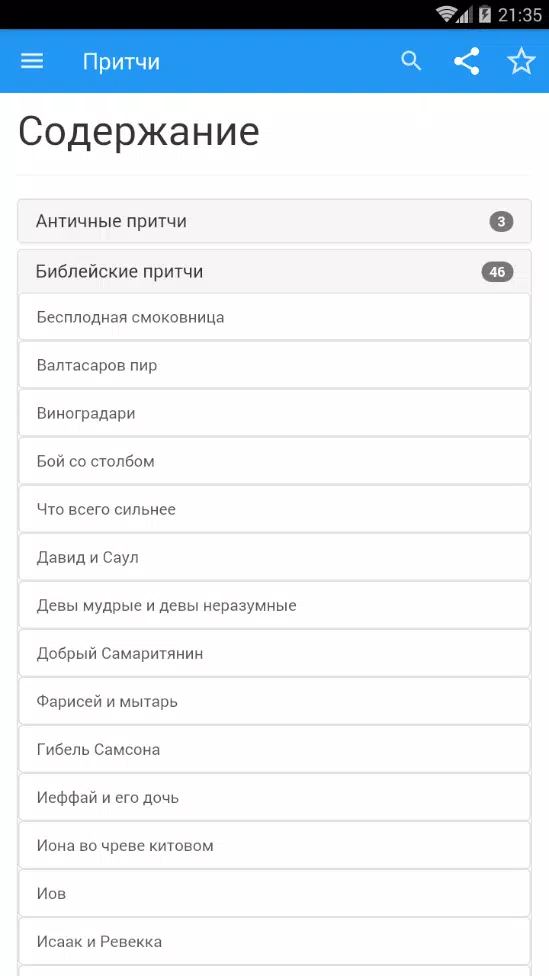549x976 pixels.
Task: Select the Виноградари parable
Action: tap(274, 413)
